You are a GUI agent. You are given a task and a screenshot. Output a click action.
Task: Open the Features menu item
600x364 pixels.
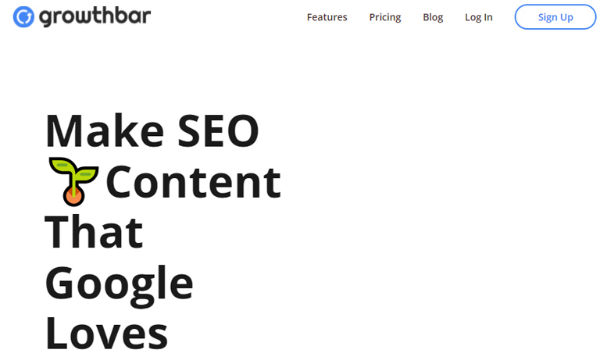point(327,17)
